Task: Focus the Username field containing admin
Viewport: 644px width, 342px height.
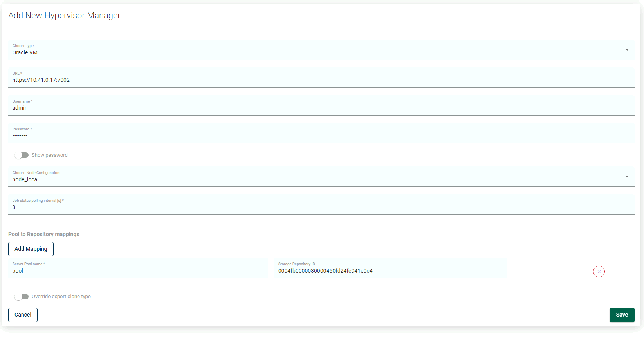Action: tap(321, 108)
